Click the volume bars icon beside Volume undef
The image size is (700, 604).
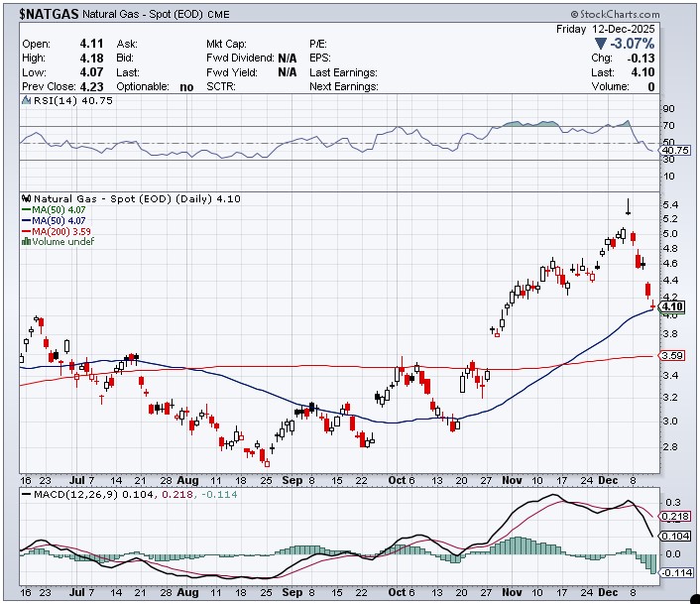click(x=27, y=242)
